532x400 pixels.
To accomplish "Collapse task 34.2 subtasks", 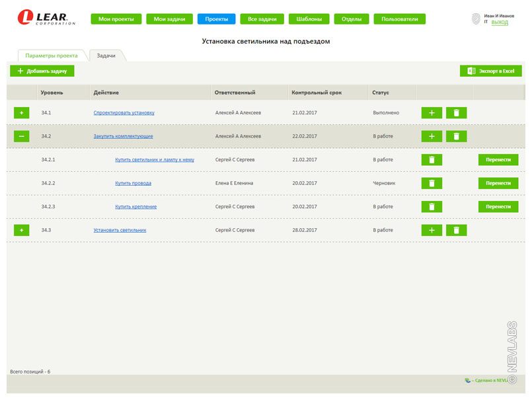I will 21,136.
